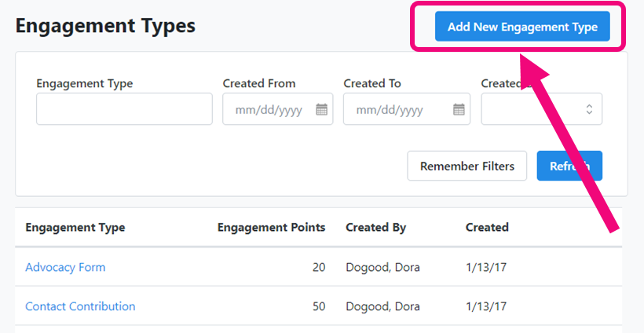The width and height of the screenshot is (644, 333).
Task: Hit the blue Refresh button
Action: (x=569, y=166)
